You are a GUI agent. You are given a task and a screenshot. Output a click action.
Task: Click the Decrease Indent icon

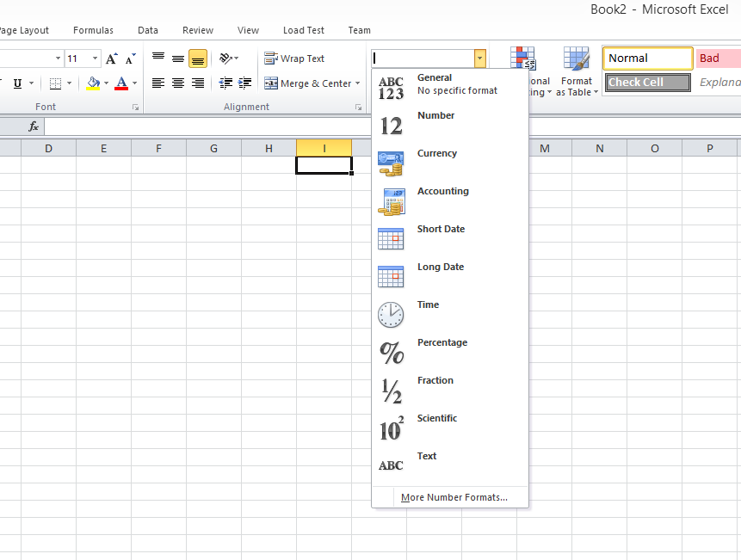tap(225, 83)
